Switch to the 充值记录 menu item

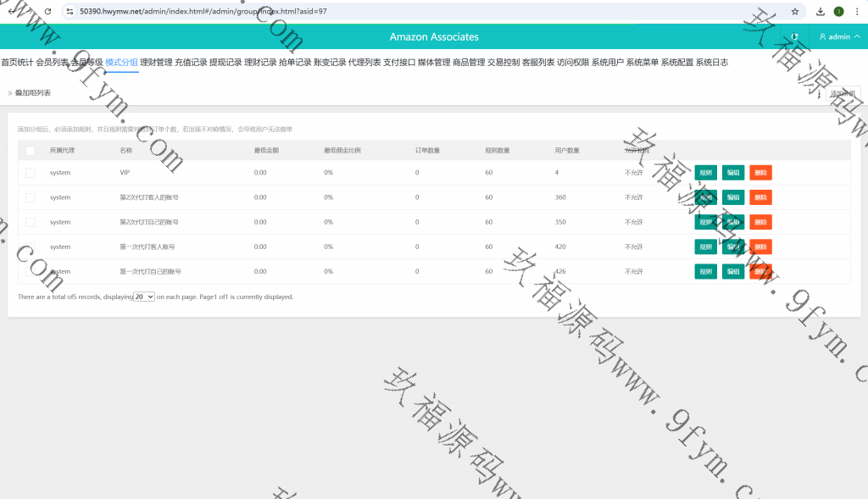tap(191, 63)
